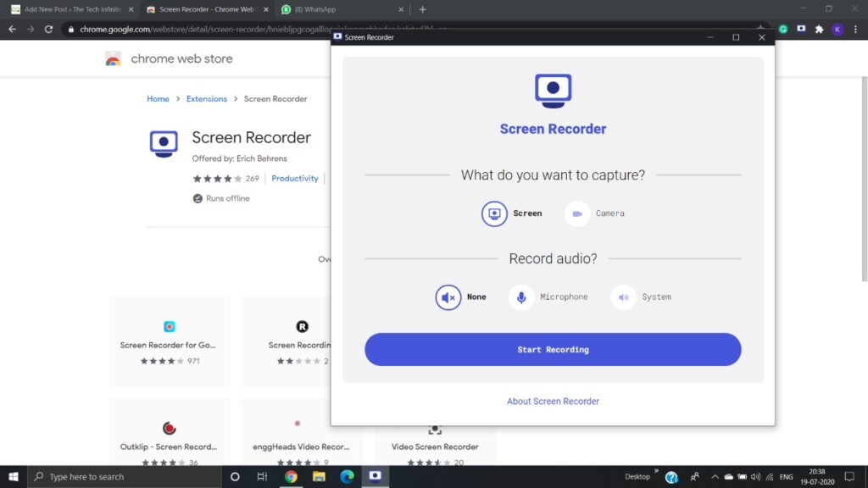Click the taskbar search box
Viewport: 868px width, 488px height.
tap(125, 476)
